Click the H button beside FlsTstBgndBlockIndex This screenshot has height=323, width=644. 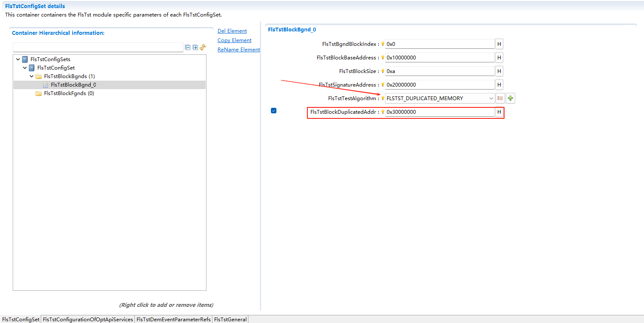(499, 44)
